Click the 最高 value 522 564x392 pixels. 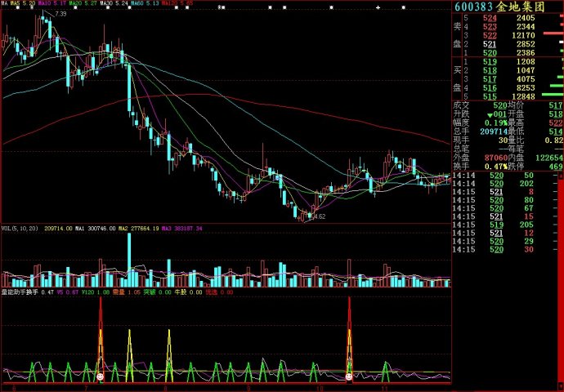556,123
